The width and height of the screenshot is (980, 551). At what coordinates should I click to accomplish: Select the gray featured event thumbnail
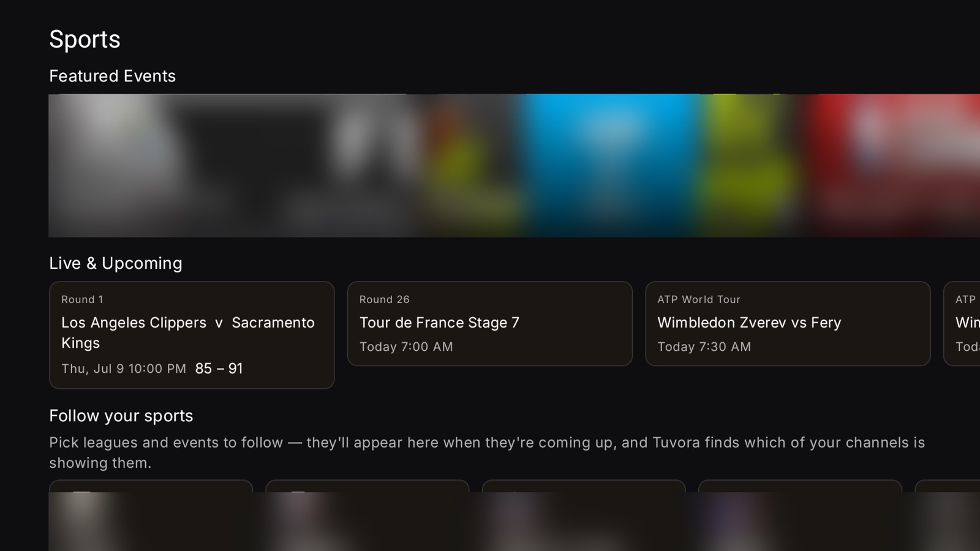(233, 165)
